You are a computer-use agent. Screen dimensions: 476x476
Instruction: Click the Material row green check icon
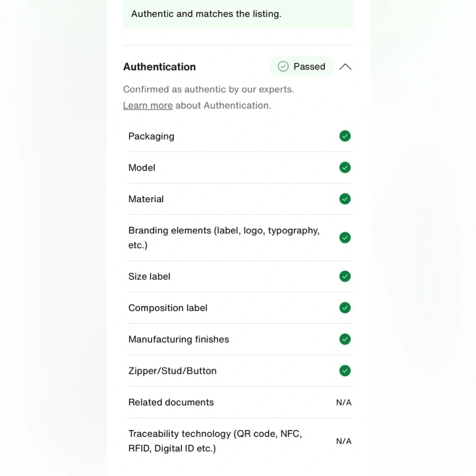point(345,199)
